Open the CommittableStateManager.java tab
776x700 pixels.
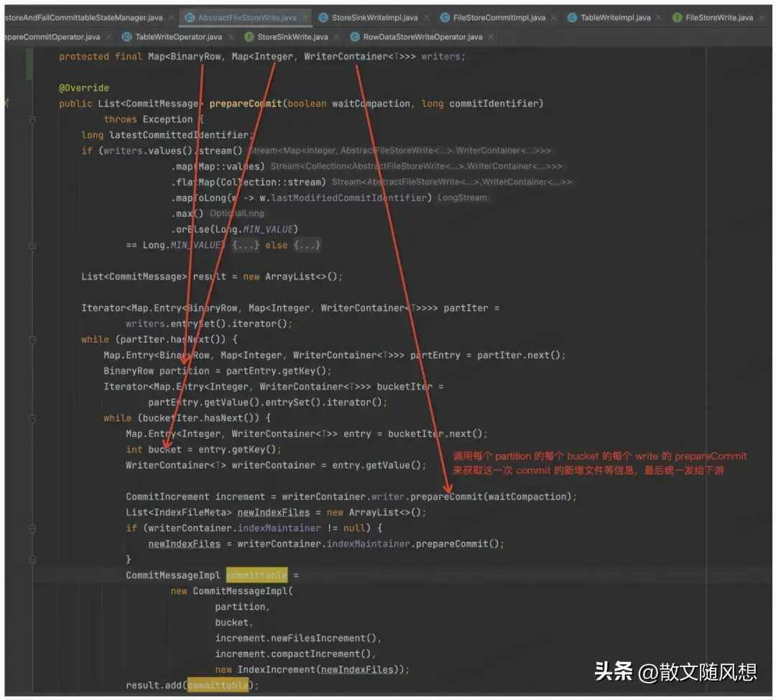point(83,18)
